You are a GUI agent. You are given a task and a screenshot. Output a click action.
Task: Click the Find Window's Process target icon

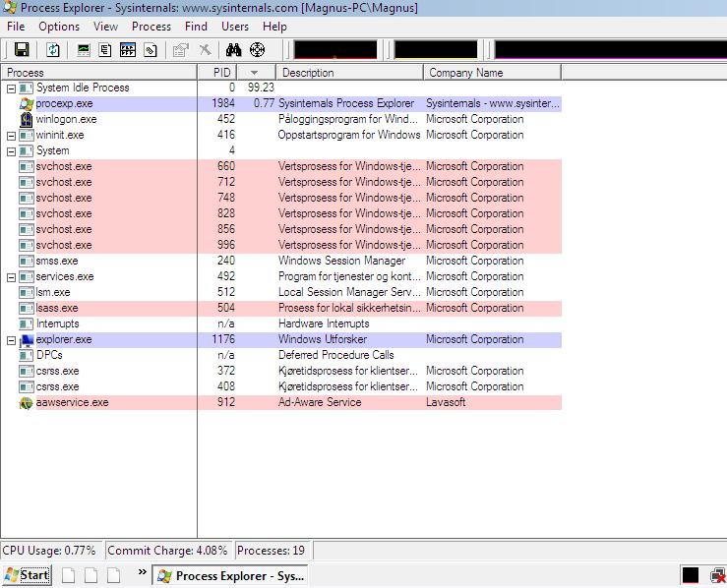pos(257,49)
